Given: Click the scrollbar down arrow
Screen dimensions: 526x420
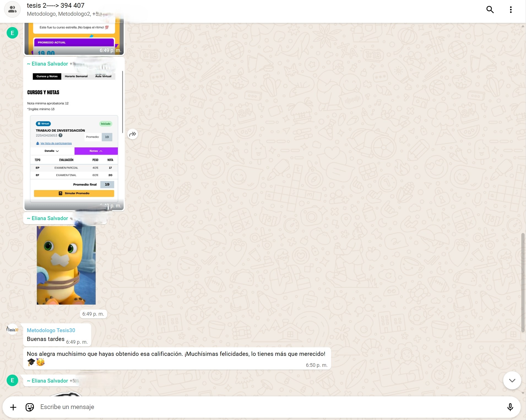Looking at the screenshot, I should click(523, 393).
